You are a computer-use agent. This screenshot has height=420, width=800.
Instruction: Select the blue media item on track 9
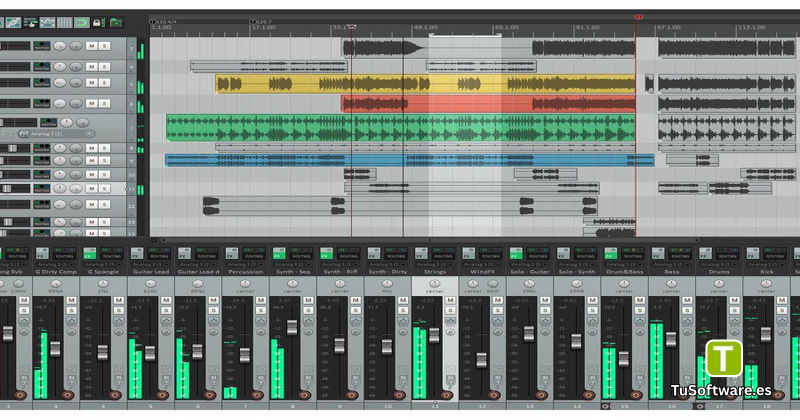409,160
